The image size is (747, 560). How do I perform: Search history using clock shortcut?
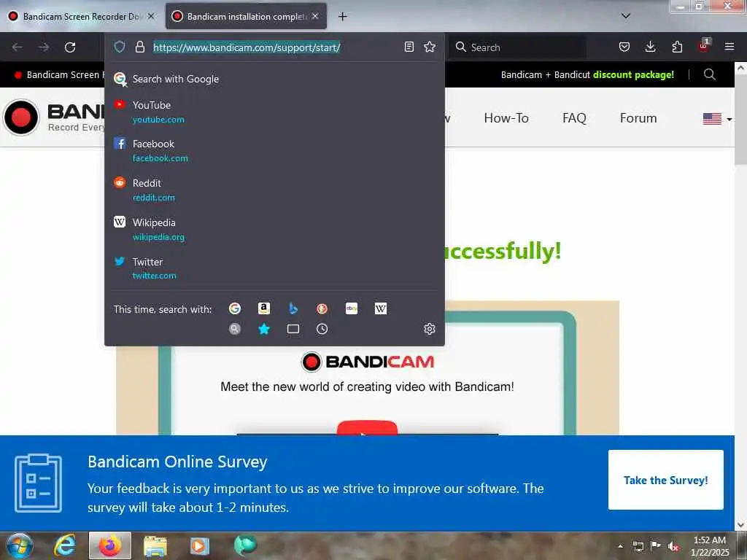(322, 329)
